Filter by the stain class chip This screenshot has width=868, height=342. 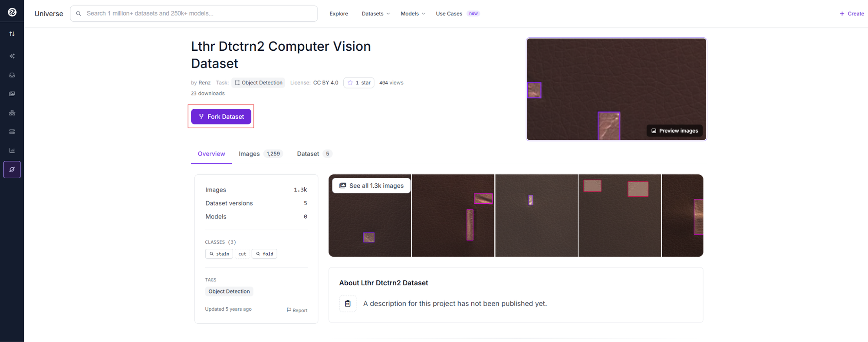click(x=219, y=254)
